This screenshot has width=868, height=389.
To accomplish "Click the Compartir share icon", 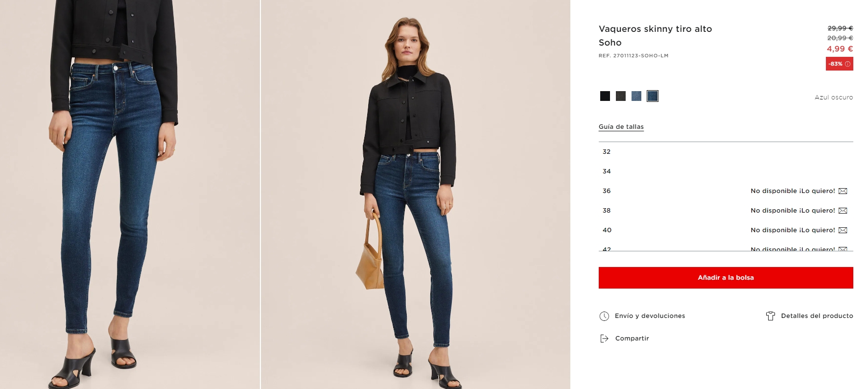I will pyautogui.click(x=604, y=339).
